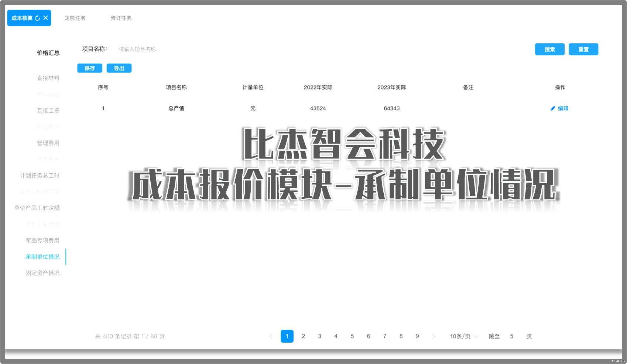Click the 操作 column header
The image size is (627, 364).
[560, 87]
